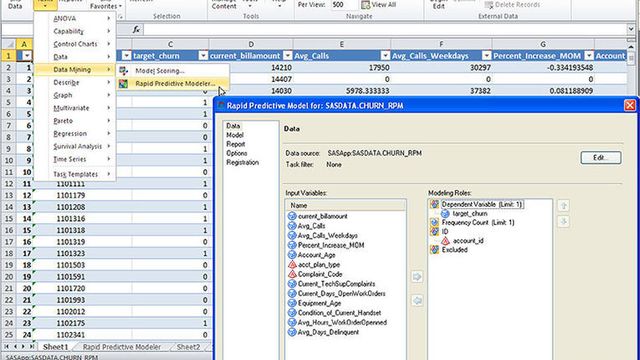Screen dimensions: 640x360
Task: Click the Per View input field
Action: (x=344, y=5)
